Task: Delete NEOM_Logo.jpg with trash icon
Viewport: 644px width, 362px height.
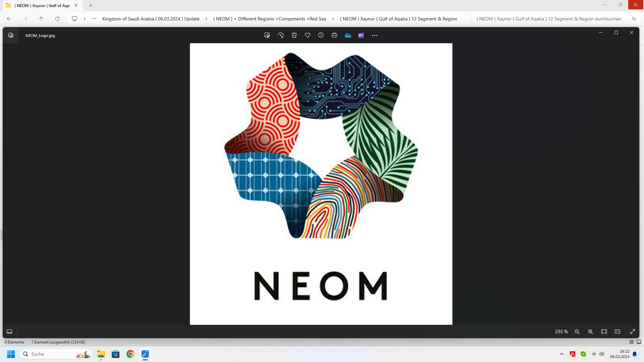Action: point(294,35)
